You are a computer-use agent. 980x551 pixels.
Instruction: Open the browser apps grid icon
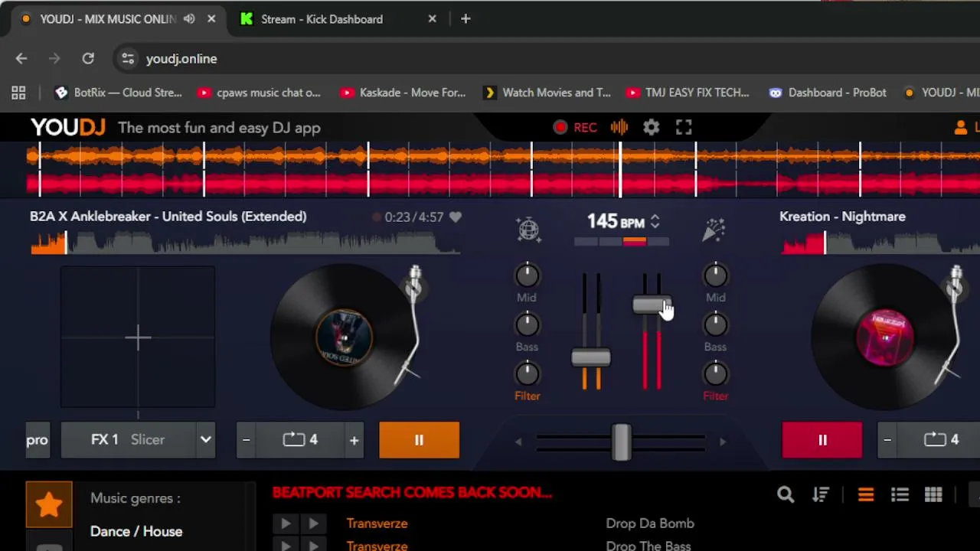[18, 93]
